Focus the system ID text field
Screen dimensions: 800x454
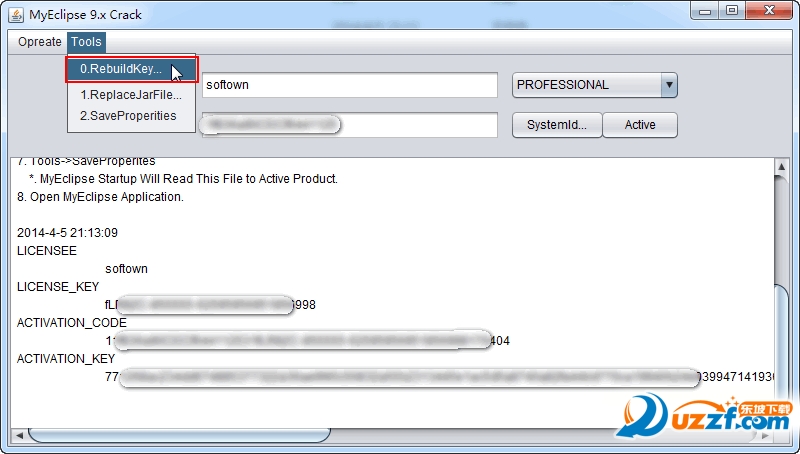(349, 125)
